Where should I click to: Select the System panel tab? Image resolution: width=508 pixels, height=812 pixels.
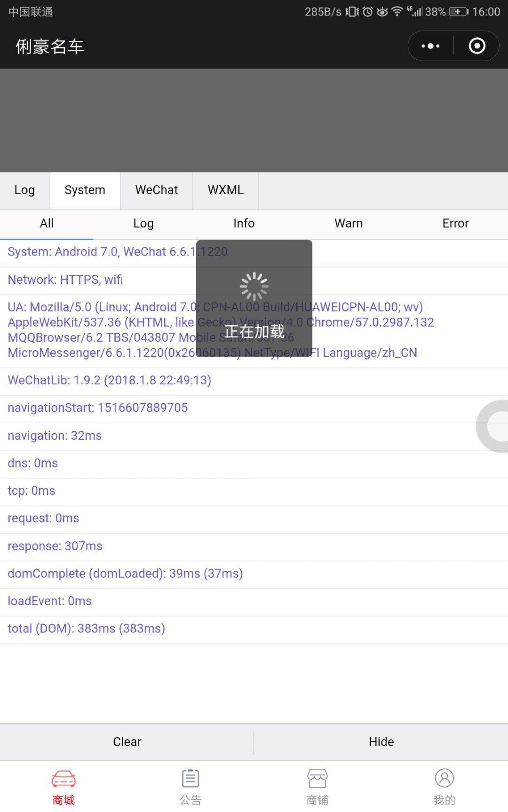coord(85,190)
